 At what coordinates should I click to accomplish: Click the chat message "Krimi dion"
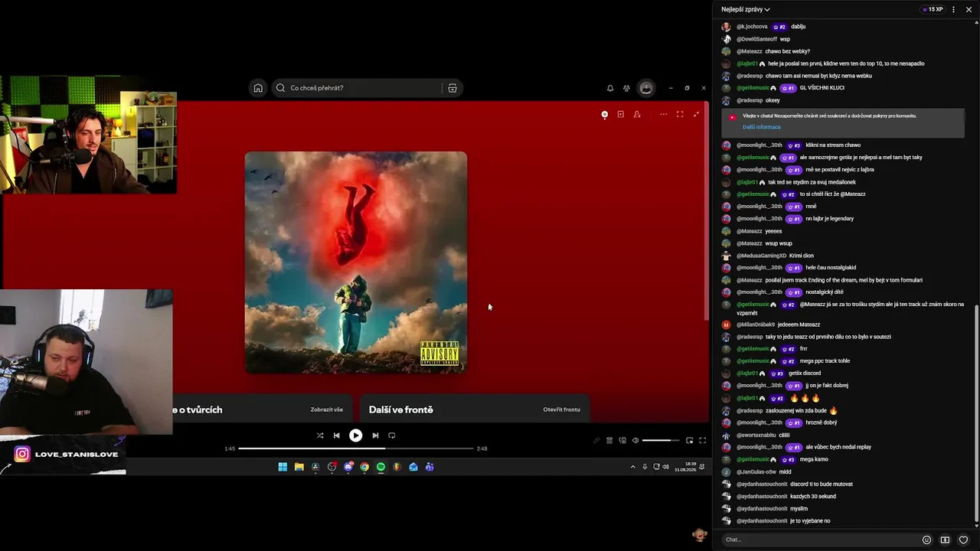point(802,256)
